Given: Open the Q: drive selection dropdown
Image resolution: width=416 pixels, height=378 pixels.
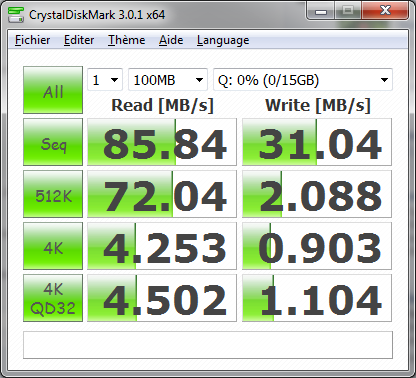Looking at the screenshot, I should [303, 80].
